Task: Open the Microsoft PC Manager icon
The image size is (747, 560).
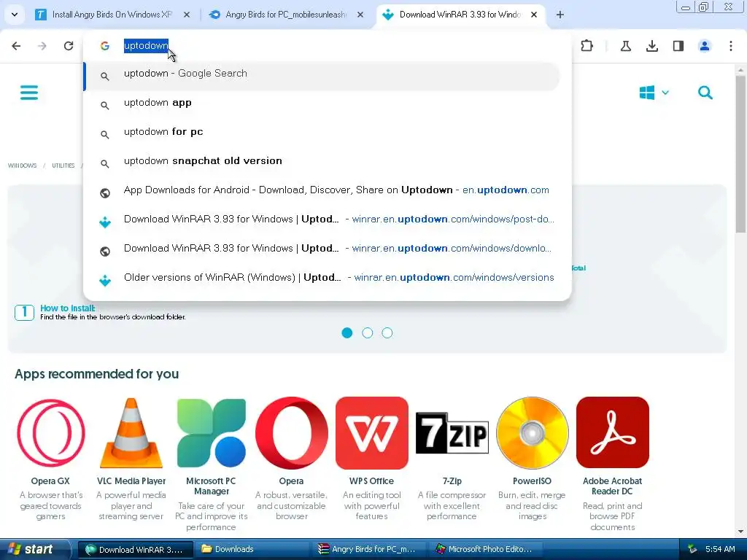Action: tap(212, 433)
